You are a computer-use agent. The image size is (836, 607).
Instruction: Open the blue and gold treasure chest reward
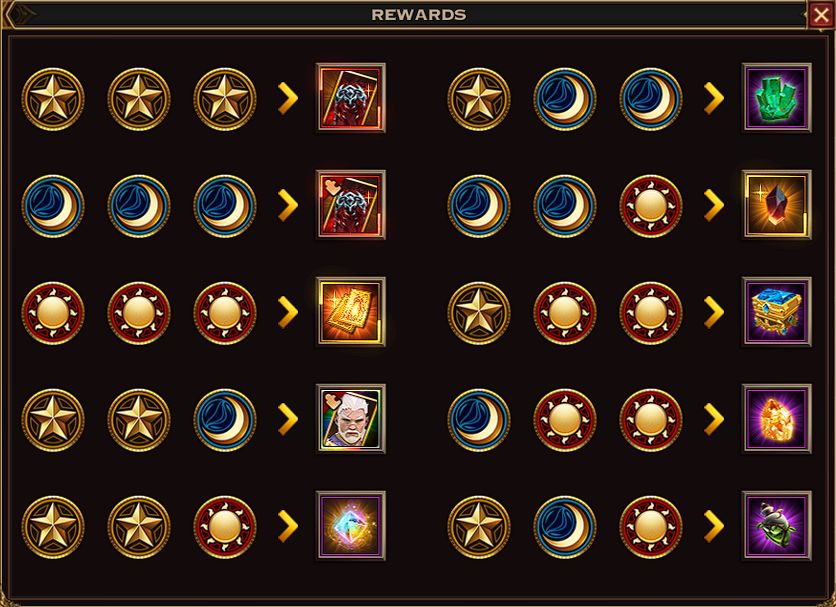tap(777, 312)
